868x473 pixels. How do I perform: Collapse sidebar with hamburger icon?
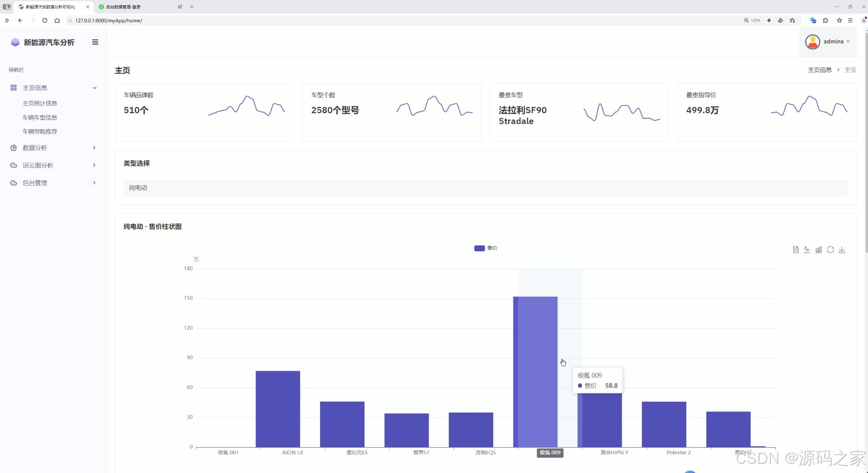tap(95, 42)
